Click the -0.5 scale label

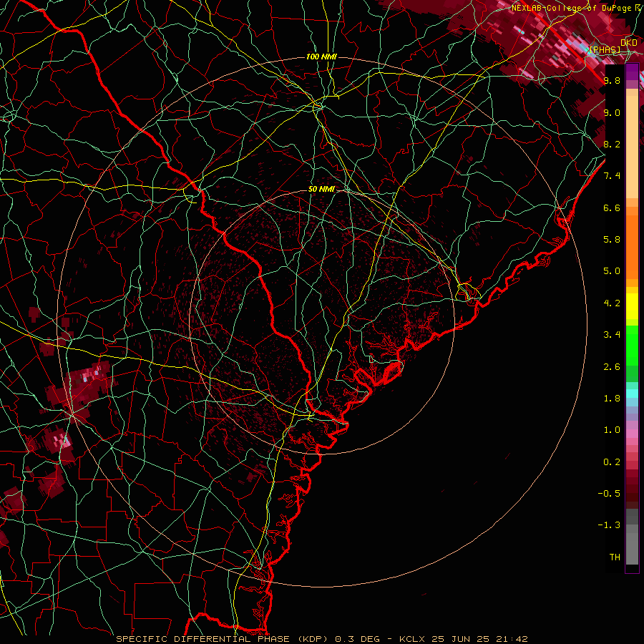(609, 494)
